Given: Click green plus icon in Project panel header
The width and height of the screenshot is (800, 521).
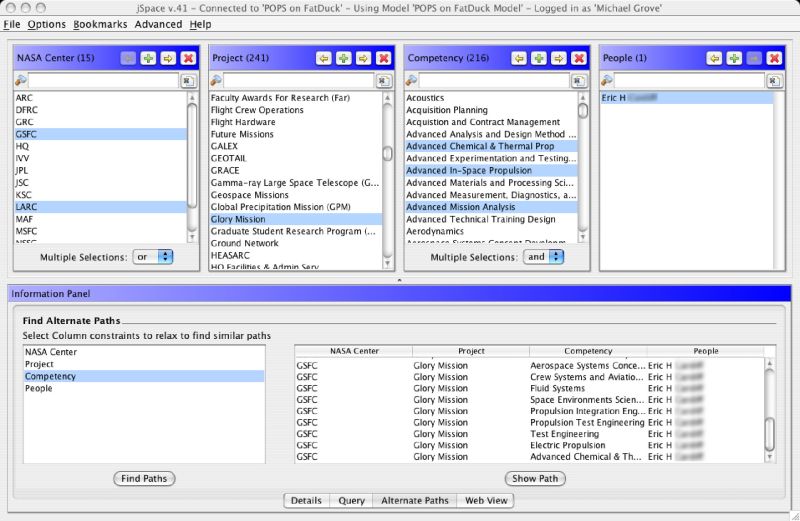Looking at the screenshot, I should (x=344, y=58).
